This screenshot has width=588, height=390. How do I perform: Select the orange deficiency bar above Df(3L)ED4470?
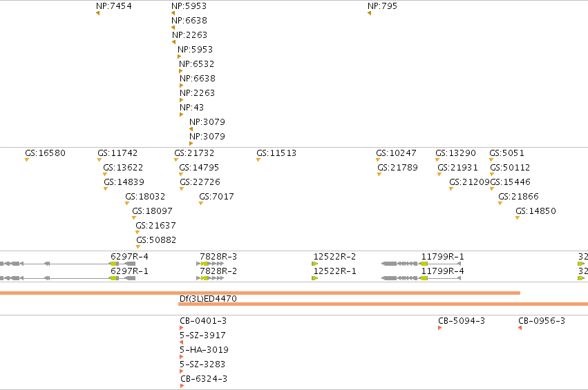tap(260, 293)
